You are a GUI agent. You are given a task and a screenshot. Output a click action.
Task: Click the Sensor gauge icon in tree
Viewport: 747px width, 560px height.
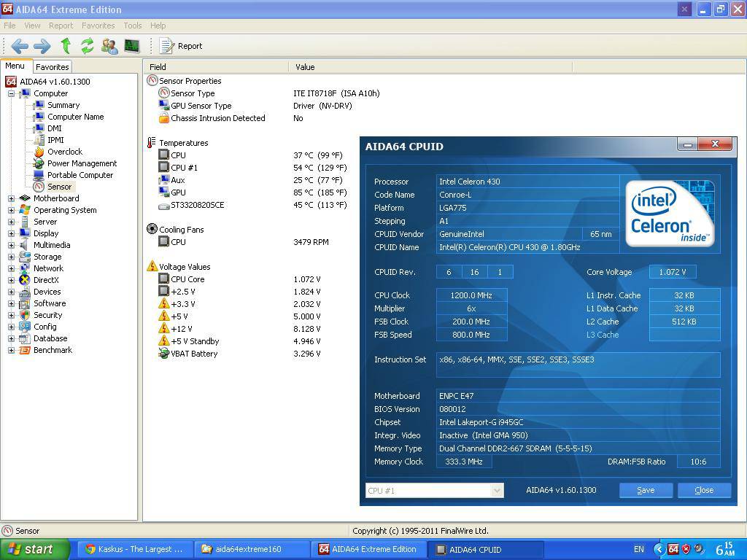coord(39,187)
